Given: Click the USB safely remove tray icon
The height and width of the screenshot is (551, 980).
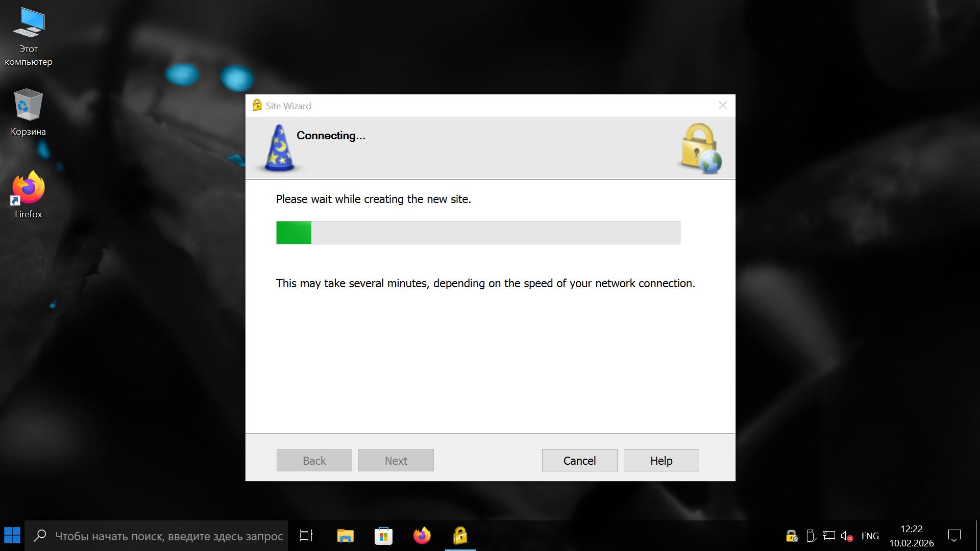Looking at the screenshot, I should [x=810, y=536].
